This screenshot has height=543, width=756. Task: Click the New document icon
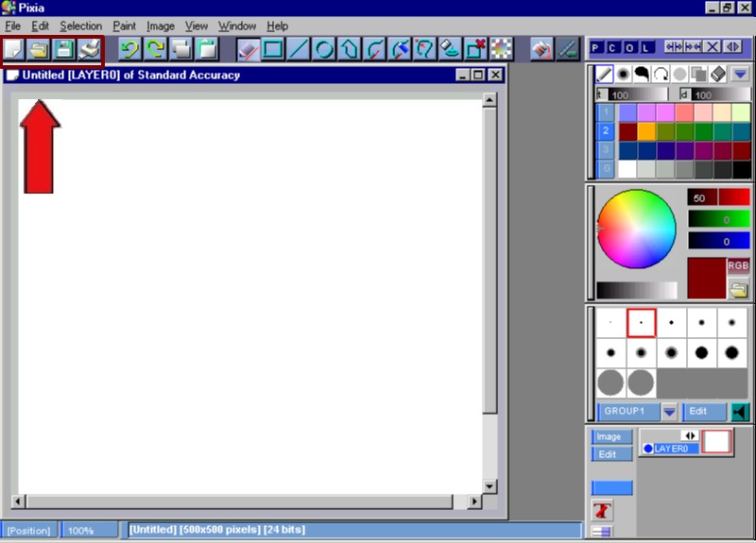tap(14, 49)
